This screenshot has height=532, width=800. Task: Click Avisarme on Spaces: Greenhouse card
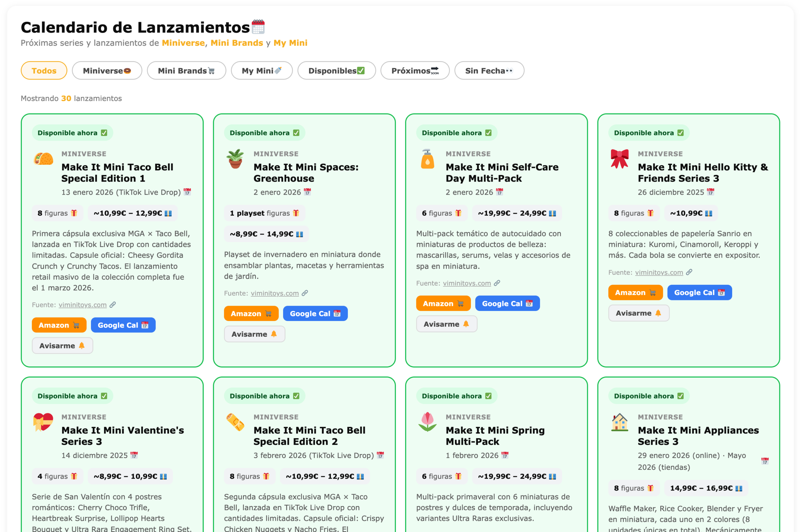pos(254,334)
